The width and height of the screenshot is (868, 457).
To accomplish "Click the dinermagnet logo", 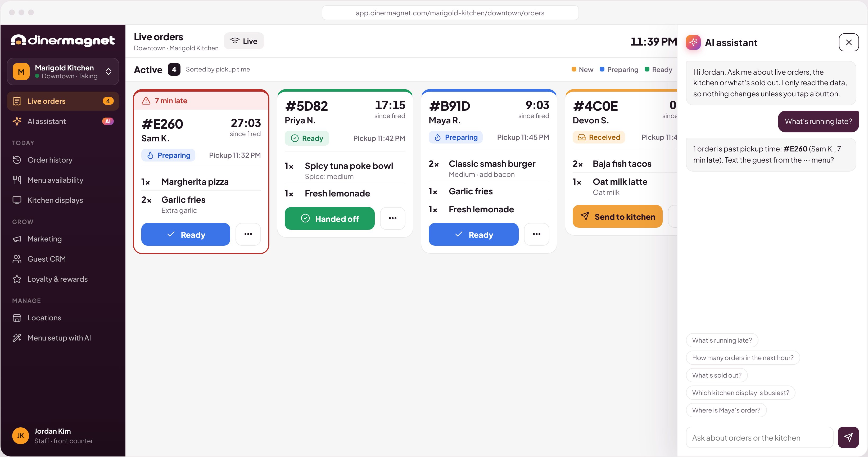I will pyautogui.click(x=63, y=41).
